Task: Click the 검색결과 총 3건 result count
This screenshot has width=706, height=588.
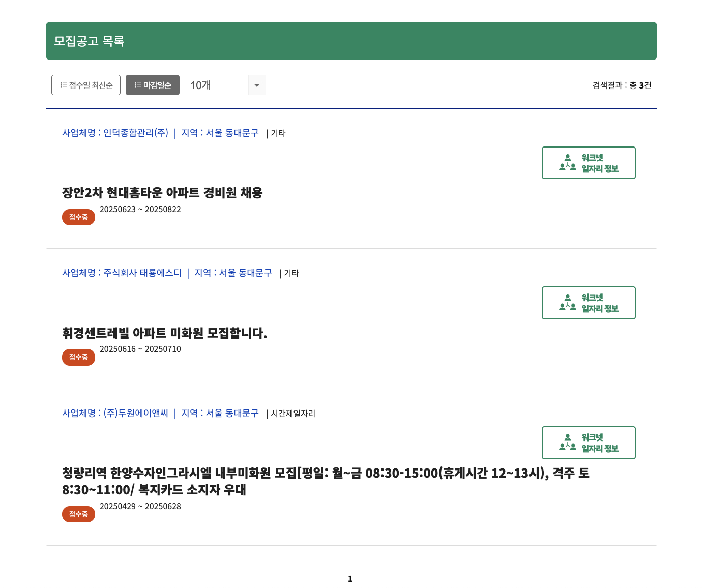Action: pyautogui.click(x=623, y=85)
